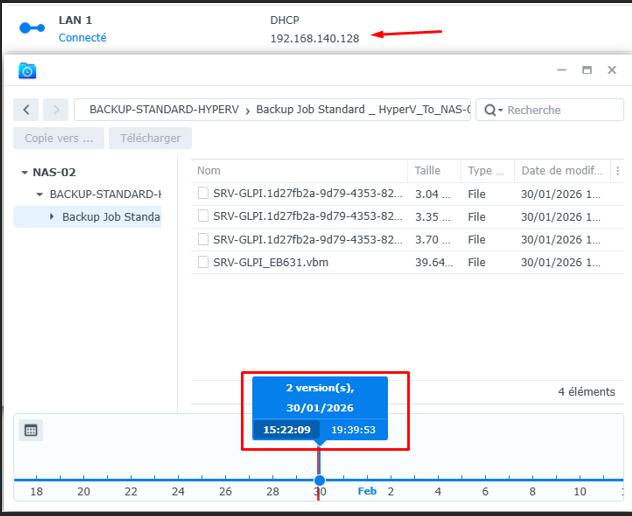This screenshot has width=632, height=516.
Task: Select the 19:39:53 backup version
Action: click(353, 430)
